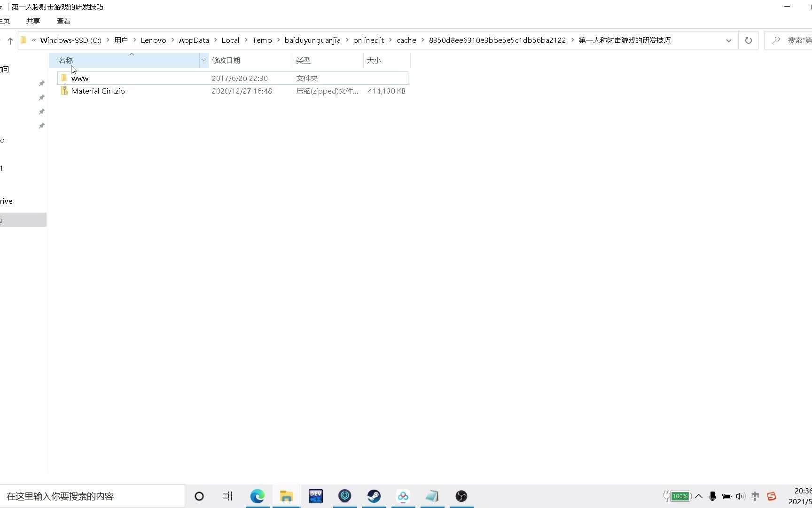Expand breadcrumb arrow after cache
Viewport: 812px width, 508px height.
click(423, 40)
